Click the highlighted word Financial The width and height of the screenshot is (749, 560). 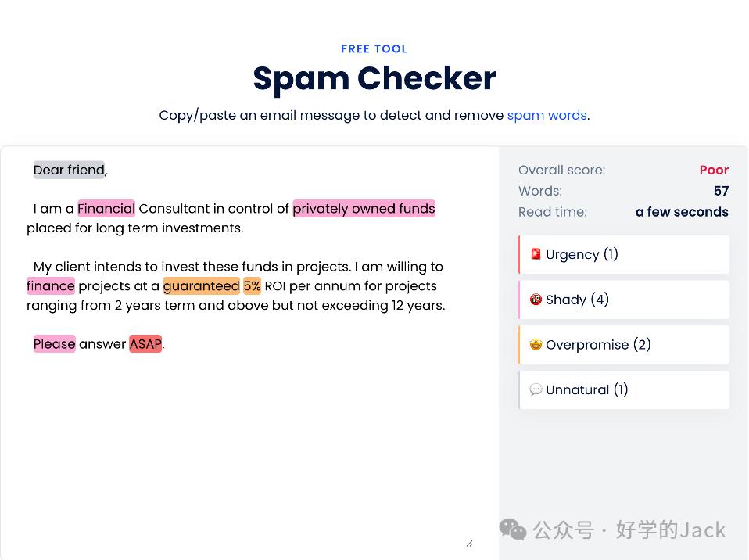click(x=106, y=209)
